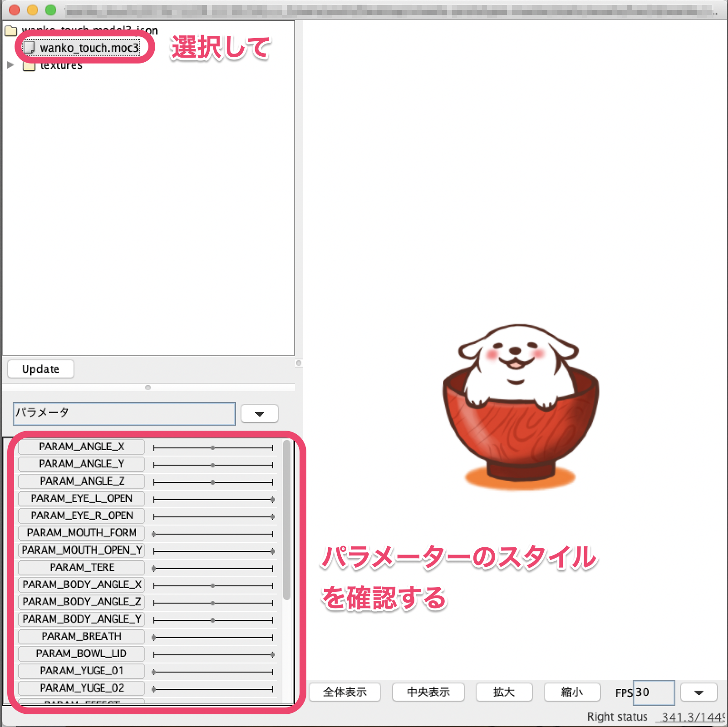Click the root model3.json folder icon
Viewport: 728px width, 727px height.
[x=11, y=31]
